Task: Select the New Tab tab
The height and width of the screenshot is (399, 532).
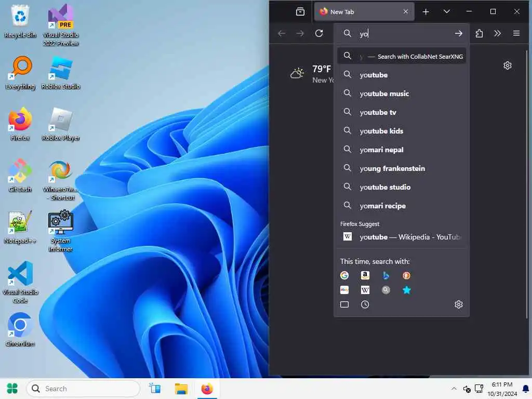Action: (x=364, y=12)
